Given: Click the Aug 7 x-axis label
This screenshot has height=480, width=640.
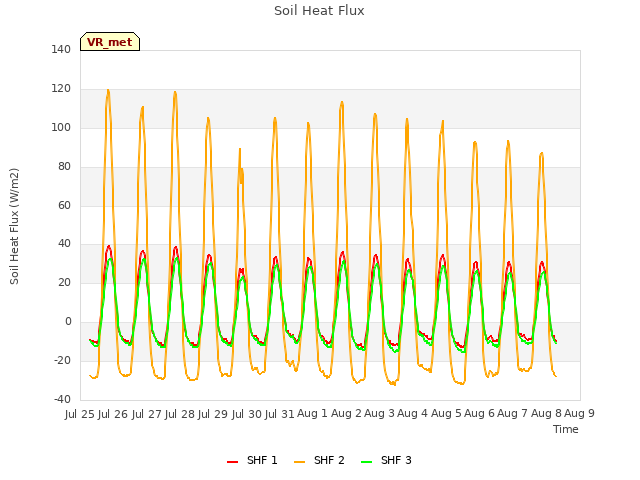Looking at the screenshot, I should click(x=512, y=413).
